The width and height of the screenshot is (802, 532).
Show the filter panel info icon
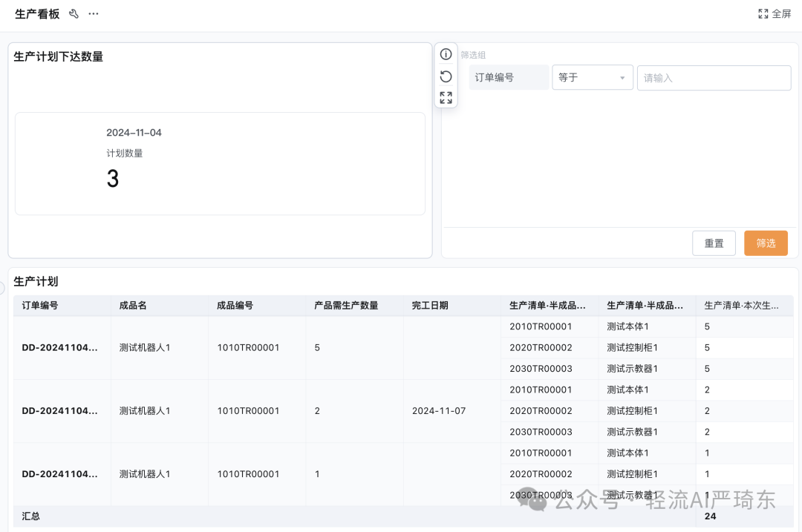(x=446, y=54)
